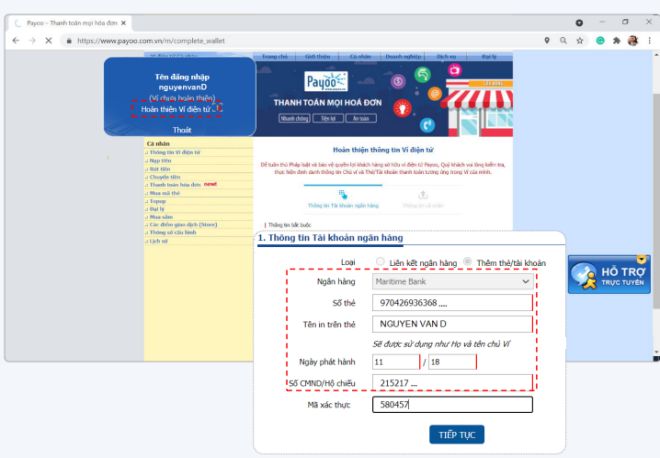Open the Doanh nghiệp menu item
The height and width of the screenshot is (458, 660).
click(x=403, y=56)
